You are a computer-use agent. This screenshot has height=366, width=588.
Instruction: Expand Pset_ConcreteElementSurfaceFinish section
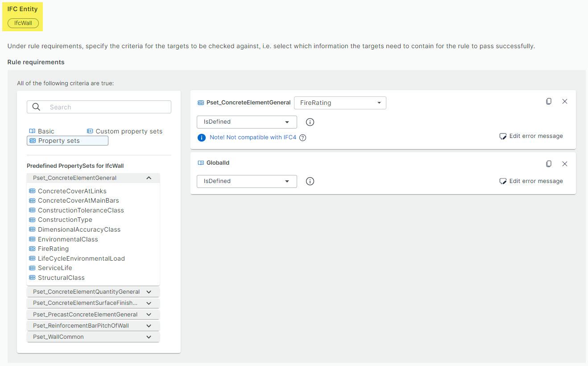pyautogui.click(x=93, y=303)
